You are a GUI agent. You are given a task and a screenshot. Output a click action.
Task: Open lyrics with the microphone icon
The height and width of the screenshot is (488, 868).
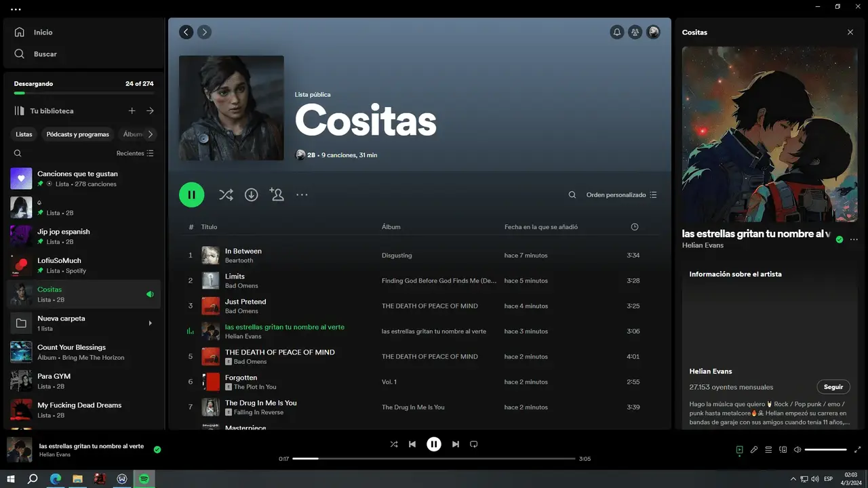tap(754, 449)
